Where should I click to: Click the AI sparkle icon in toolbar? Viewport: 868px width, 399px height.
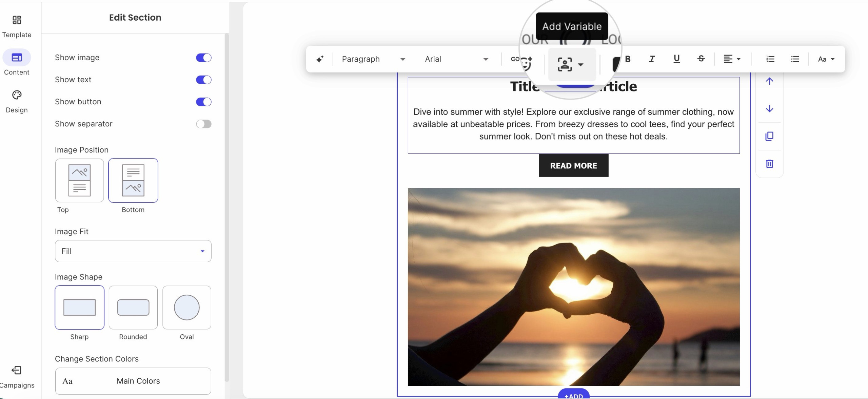coord(319,59)
